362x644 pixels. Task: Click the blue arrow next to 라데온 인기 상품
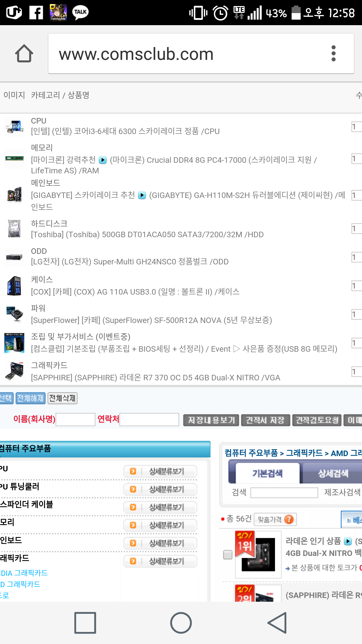coord(348,541)
